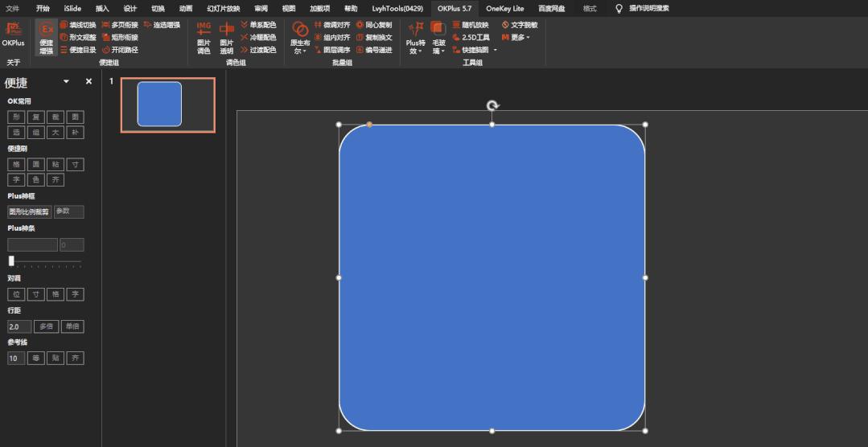Screen dimensions: 868x447
Task: Open the 更多 dropdown in ribbon
Action: 516,37
